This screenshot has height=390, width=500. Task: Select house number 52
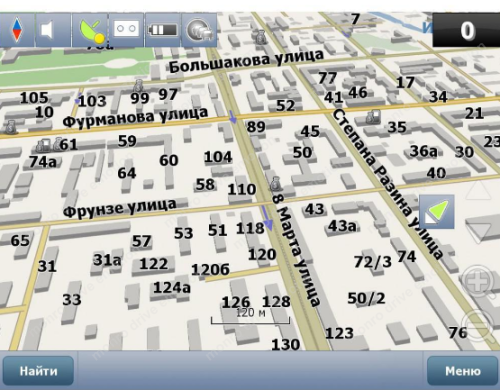click(286, 105)
